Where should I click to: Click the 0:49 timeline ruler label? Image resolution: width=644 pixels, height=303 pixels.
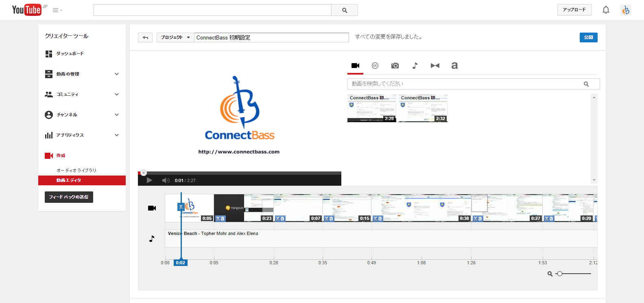pos(371,263)
